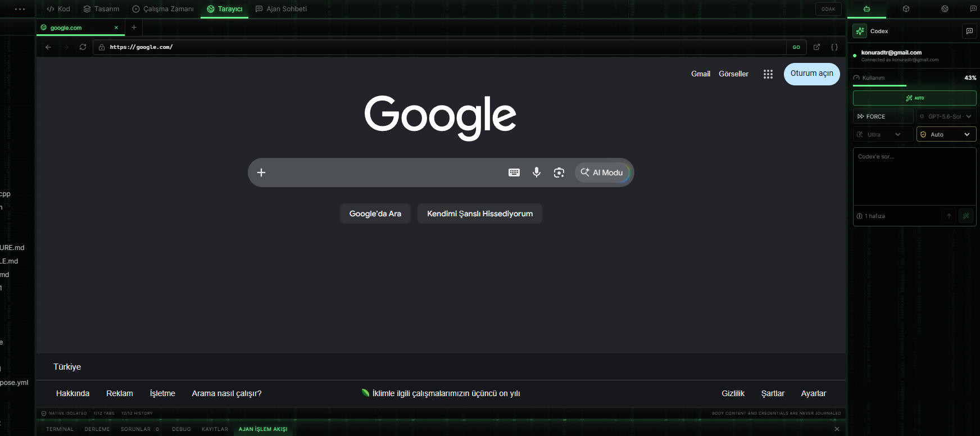Switch to the Tasarım tab
Image resolution: width=980 pixels, height=436 pixels.
(x=102, y=9)
